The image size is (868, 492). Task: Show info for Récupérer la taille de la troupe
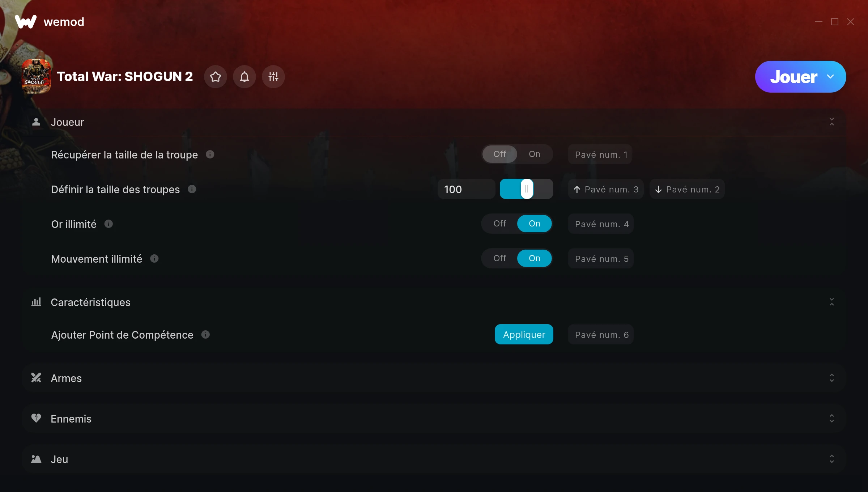pyautogui.click(x=210, y=154)
